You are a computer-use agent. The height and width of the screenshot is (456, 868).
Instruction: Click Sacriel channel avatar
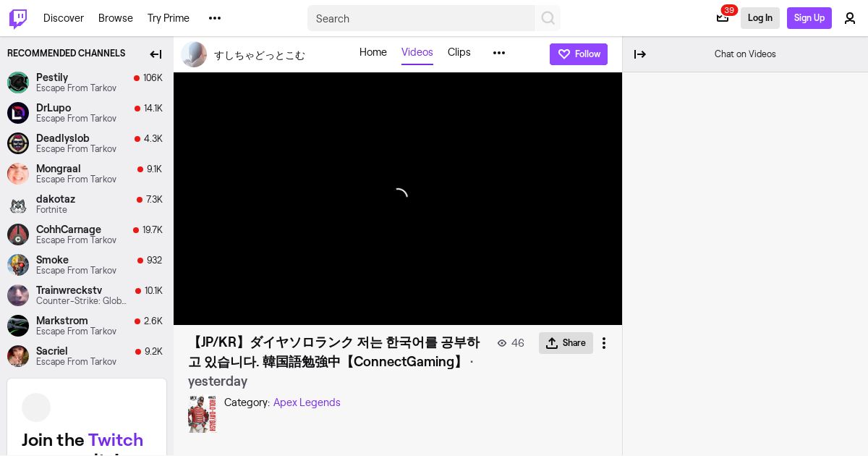click(x=18, y=356)
